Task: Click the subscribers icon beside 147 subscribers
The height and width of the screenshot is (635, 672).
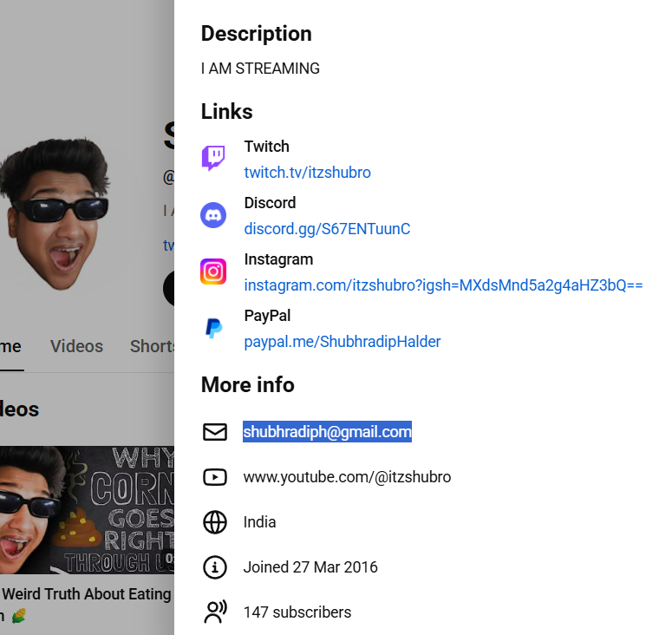Action: (x=215, y=612)
